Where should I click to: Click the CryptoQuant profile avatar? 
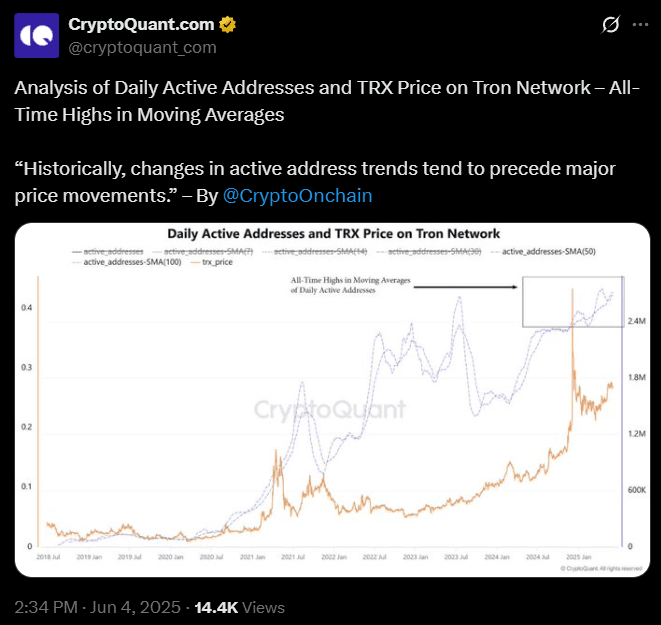[x=35, y=36]
